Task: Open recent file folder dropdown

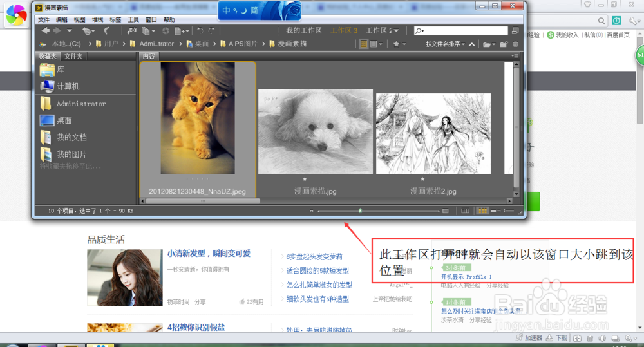Action: 489,44
